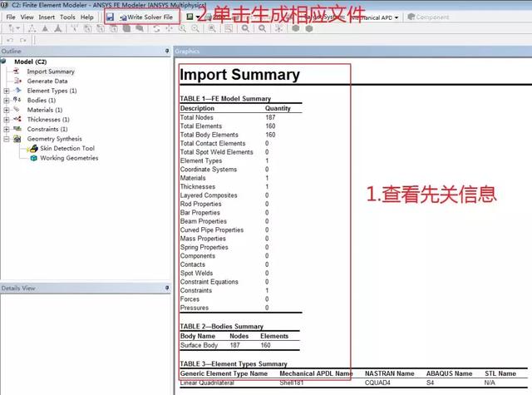Click Write Solver File button
The width and height of the screenshot is (532, 395).
146,17
